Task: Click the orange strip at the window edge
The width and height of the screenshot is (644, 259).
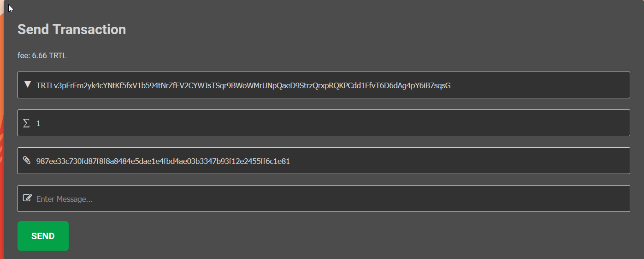Action: [2, 139]
